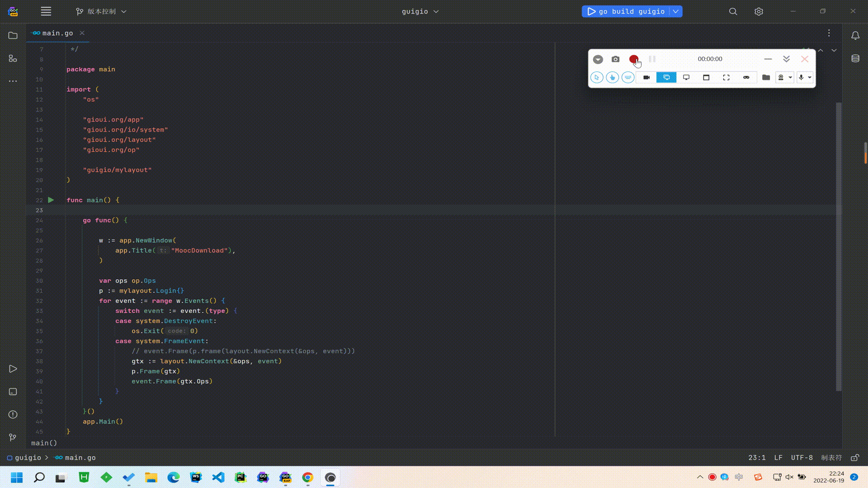This screenshot has height=488, width=868.
Task: Open the Database tool window
Action: [855, 58]
